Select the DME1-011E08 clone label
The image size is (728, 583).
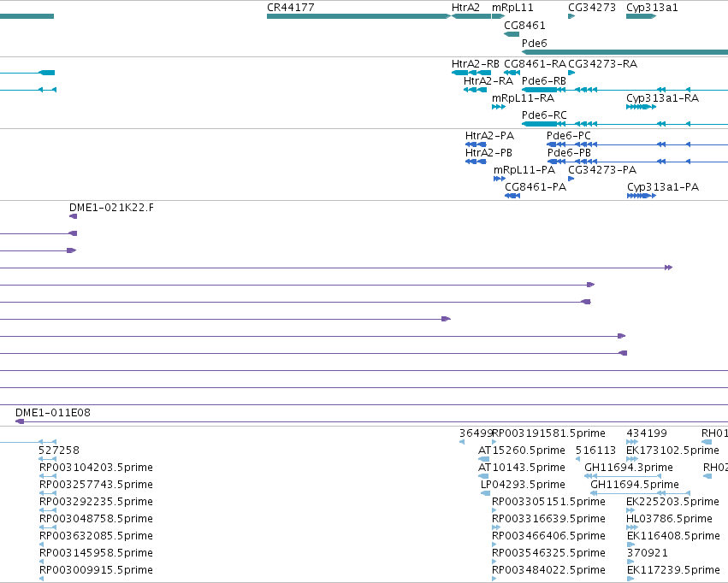(53, 412)
